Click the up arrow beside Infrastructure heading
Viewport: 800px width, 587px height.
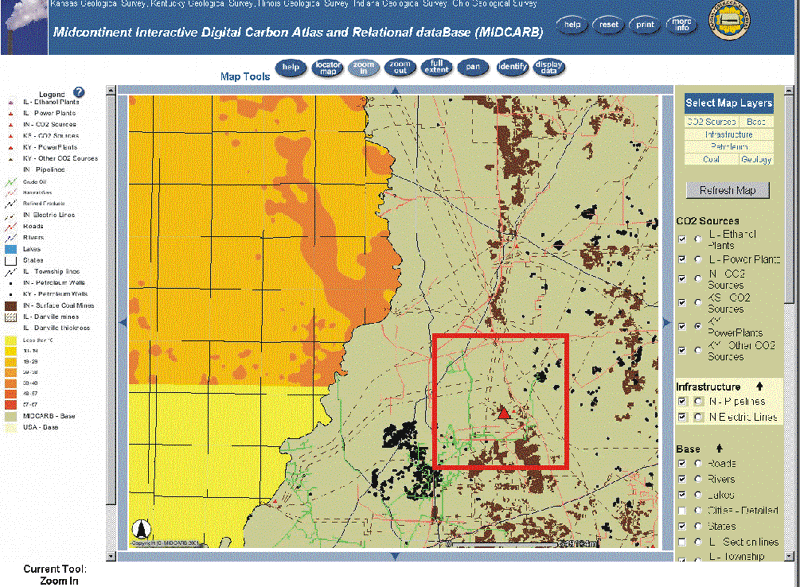[760, 386]
